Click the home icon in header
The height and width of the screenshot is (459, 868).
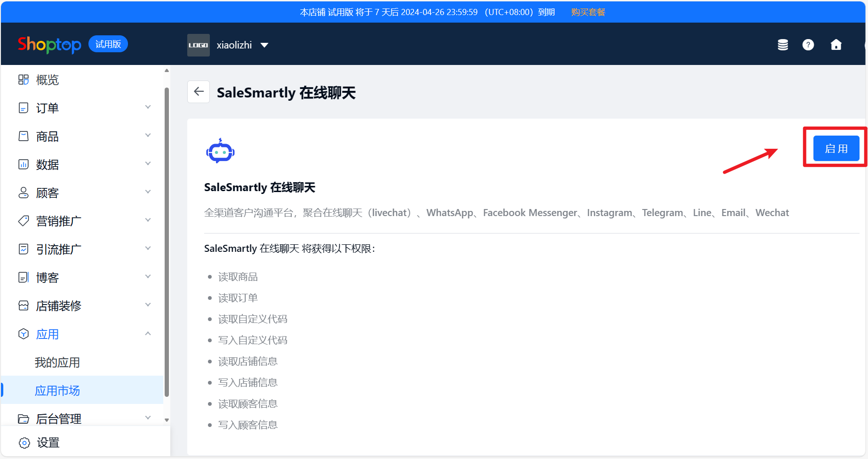[x=836, y=45]
